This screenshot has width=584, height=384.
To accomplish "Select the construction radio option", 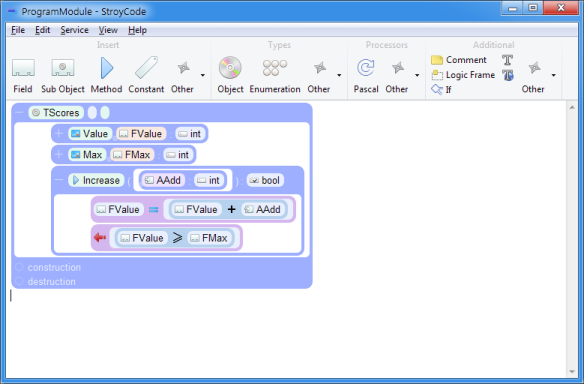I will [x=19, y=267].
